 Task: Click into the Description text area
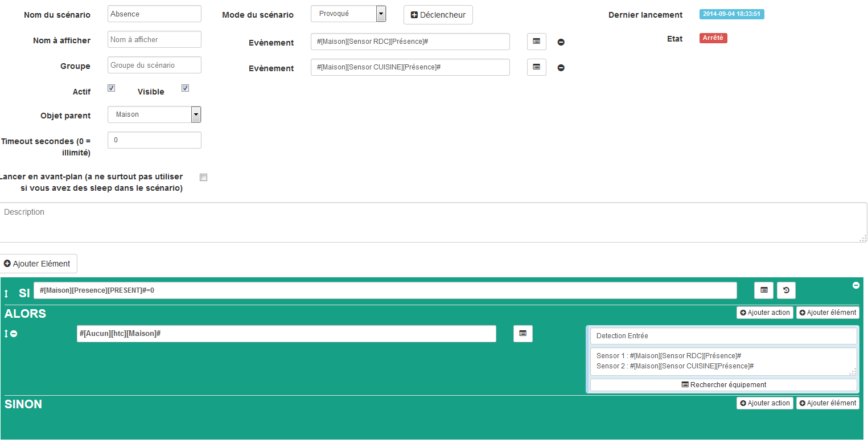click(433, 222)
